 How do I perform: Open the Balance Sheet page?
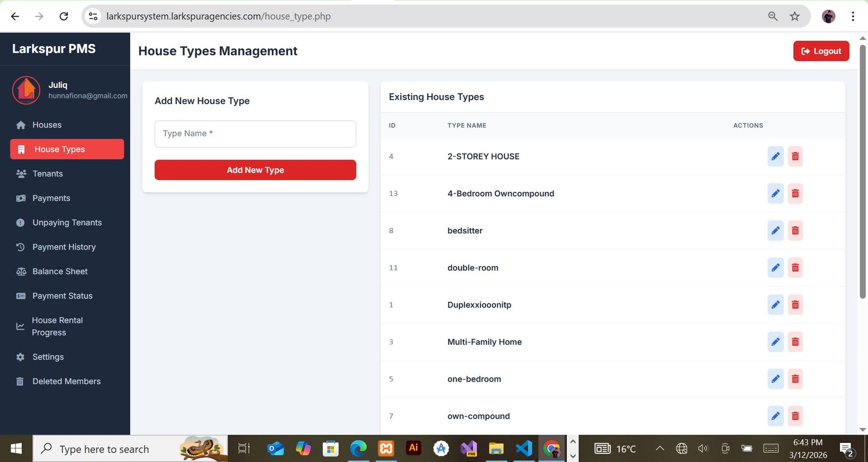(x=60, y=271)
